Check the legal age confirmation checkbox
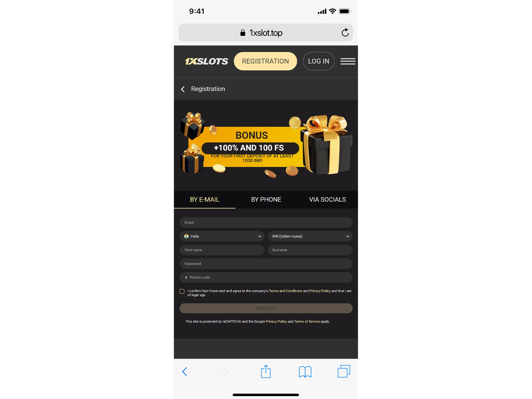 182,290
